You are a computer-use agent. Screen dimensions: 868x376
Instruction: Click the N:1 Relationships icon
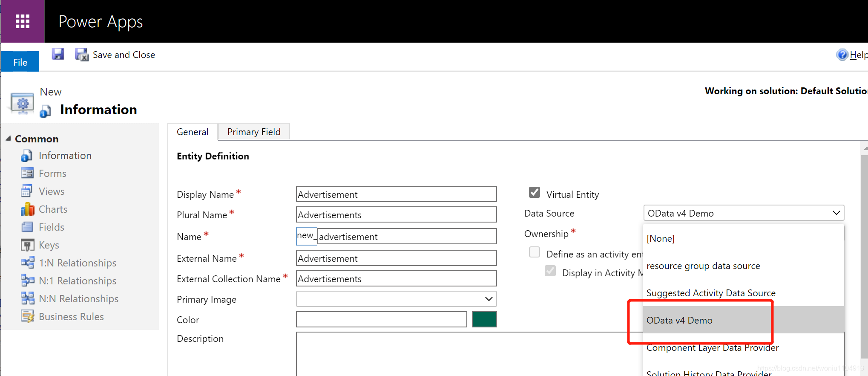pyautogui.click(x=27, y=281)
